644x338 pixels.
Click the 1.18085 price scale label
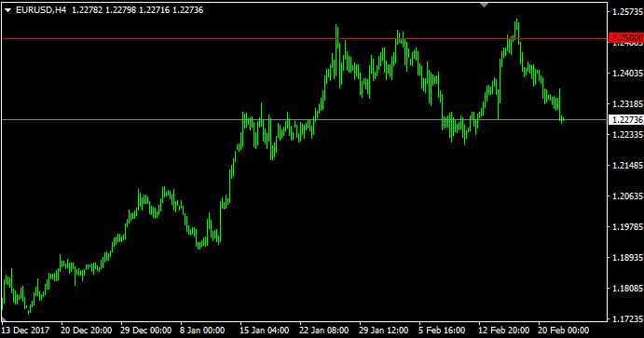(627, 289)
